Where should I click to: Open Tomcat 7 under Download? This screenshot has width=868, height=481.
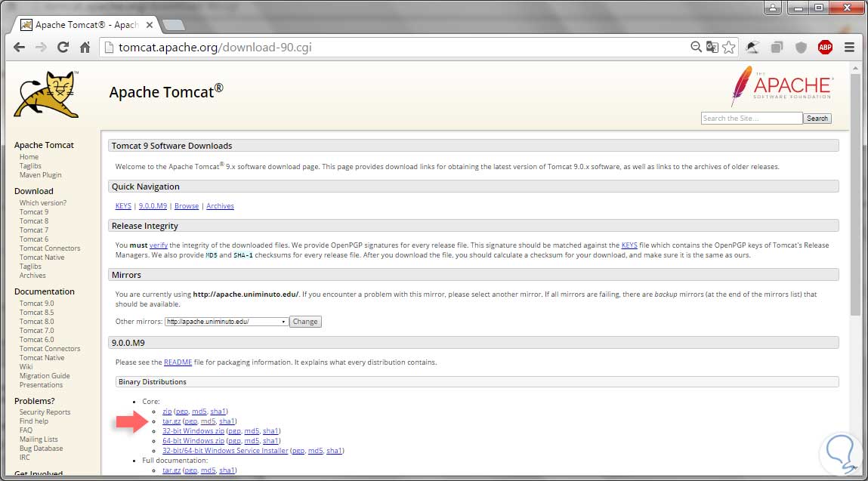tap(34, 230)
